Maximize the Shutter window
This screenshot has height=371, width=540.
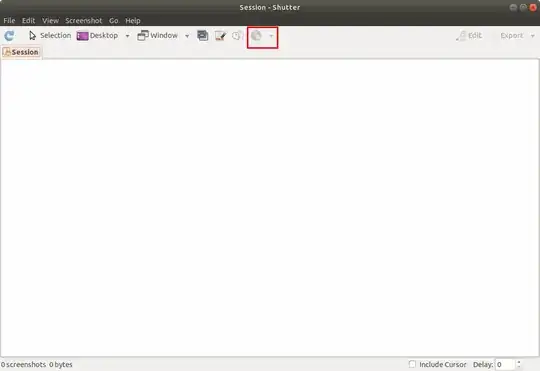(x=523, y=8)
